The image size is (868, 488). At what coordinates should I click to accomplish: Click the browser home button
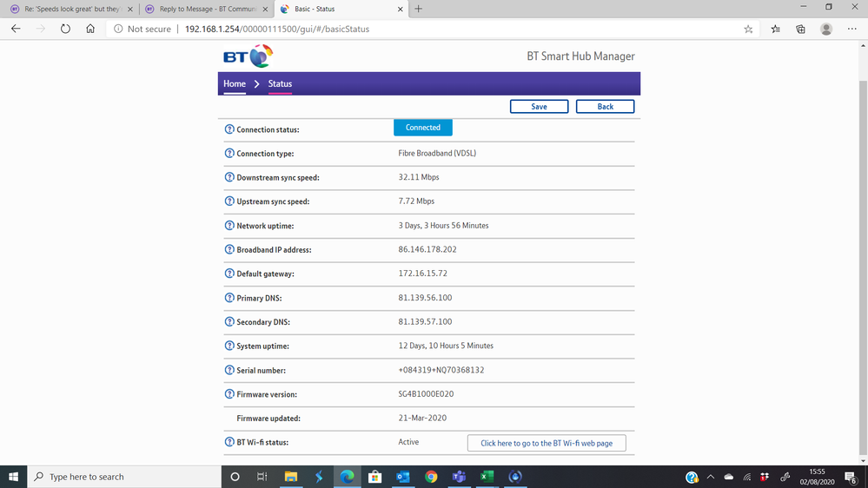90,29
